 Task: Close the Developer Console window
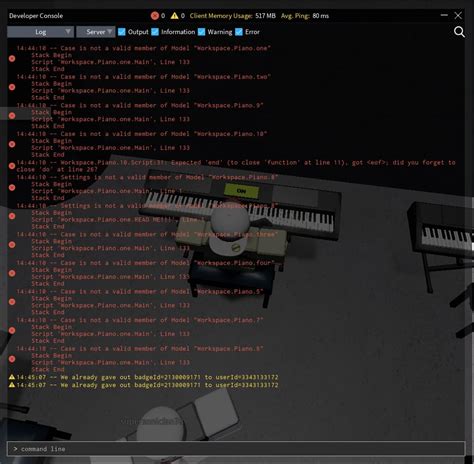coord(458,15)
